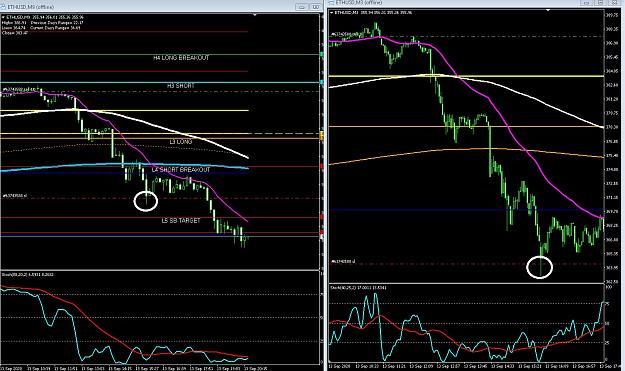Maximize the ETHUSD,M9 chart window
The width and height of the screenshot is (625, 371).
[316, 7]
